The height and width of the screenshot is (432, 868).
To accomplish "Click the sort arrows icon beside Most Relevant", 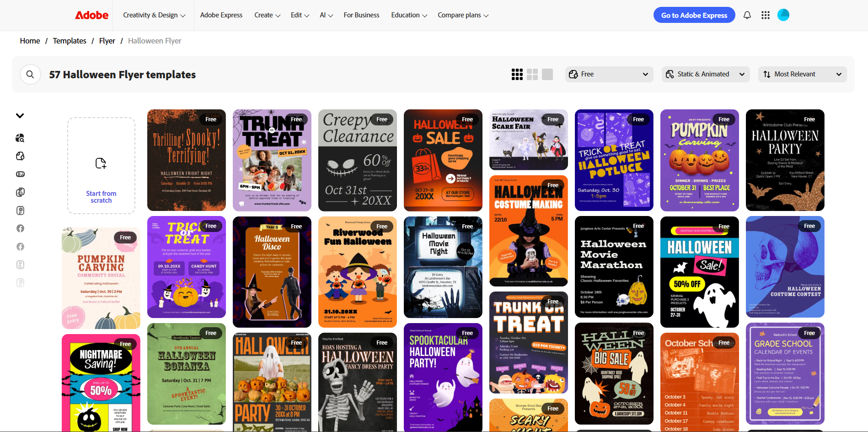I will pyautogui.click(x=768, y=74).
